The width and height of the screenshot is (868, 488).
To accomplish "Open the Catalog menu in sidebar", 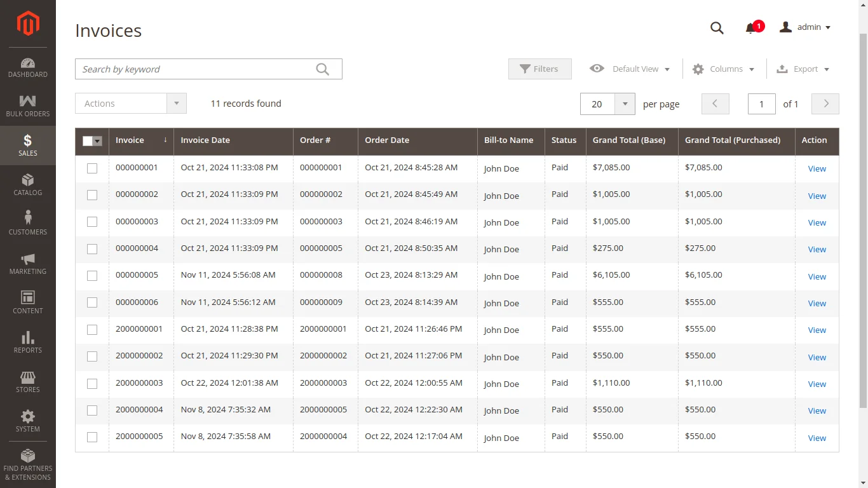I will click(x=27, y=185).
